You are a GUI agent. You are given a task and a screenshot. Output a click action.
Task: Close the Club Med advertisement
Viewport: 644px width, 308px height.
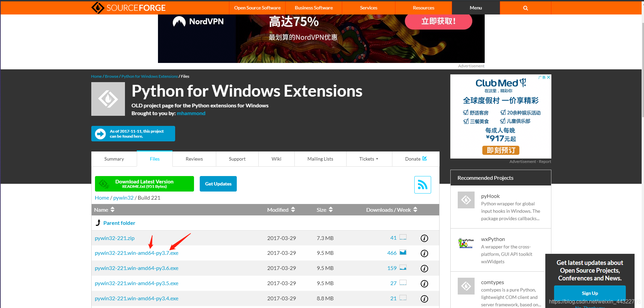tap(548, 77)
